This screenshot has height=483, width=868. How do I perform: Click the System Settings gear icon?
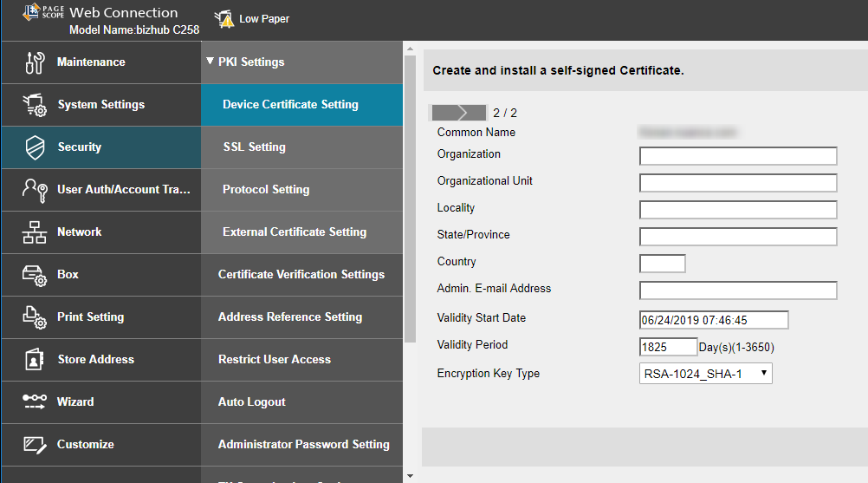pyautogui.click(x=35, y=105)
